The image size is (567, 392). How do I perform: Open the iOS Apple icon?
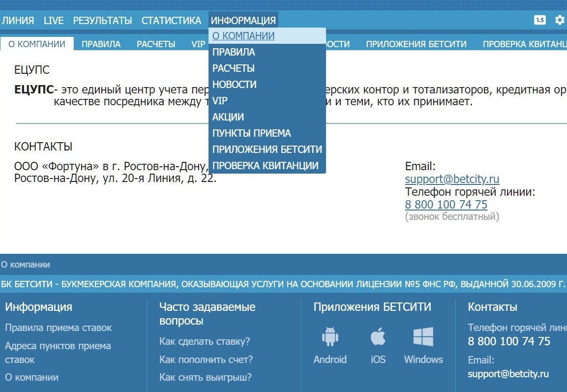tap(378, 336)
